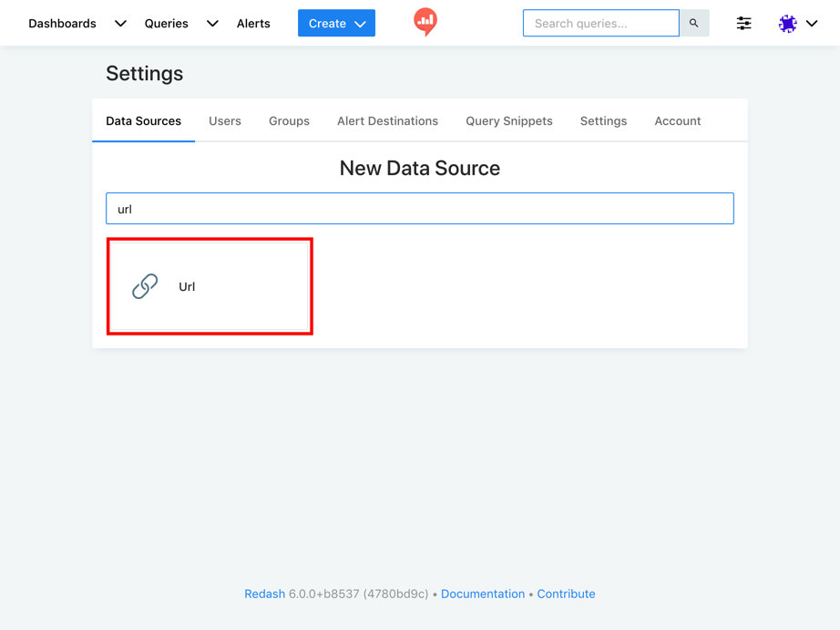This screenshot has width=840, height=630.
Task: Expand the user profile chevron
Action: point(812,24)
